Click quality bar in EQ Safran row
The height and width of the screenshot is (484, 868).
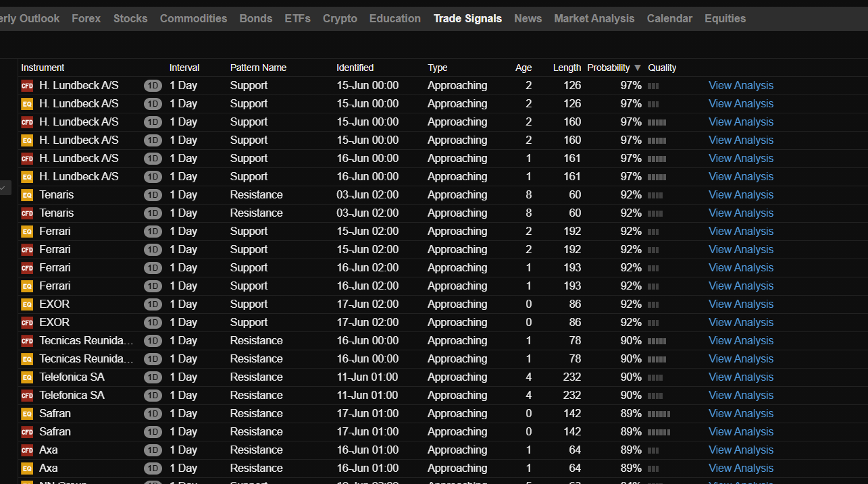(x=659, y=414)
